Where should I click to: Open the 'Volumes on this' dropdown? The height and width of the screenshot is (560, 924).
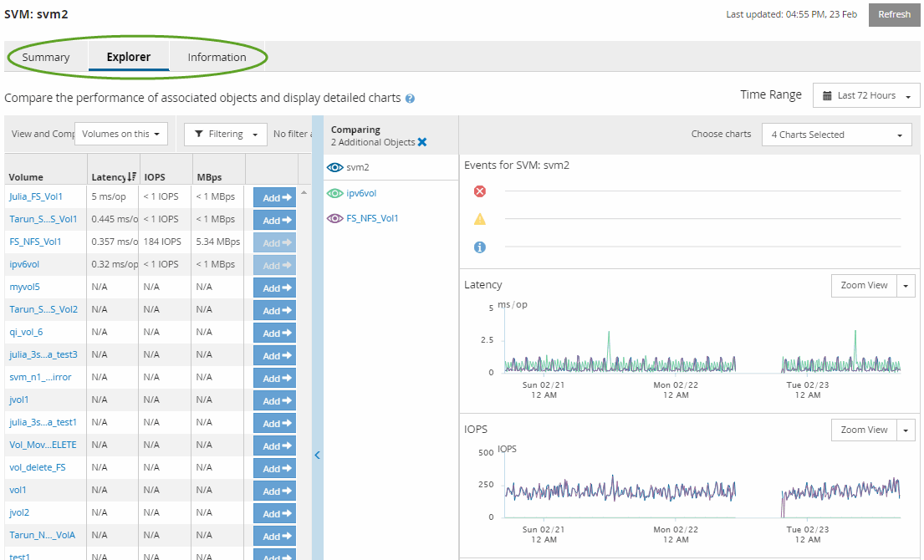pos(121,135)
